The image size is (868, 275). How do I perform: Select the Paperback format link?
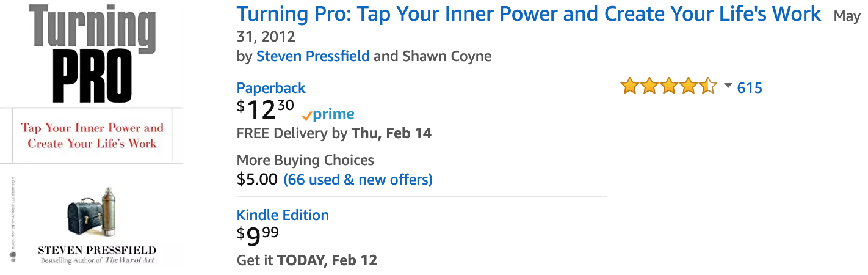pyautogui.click(x=271, y=88)
